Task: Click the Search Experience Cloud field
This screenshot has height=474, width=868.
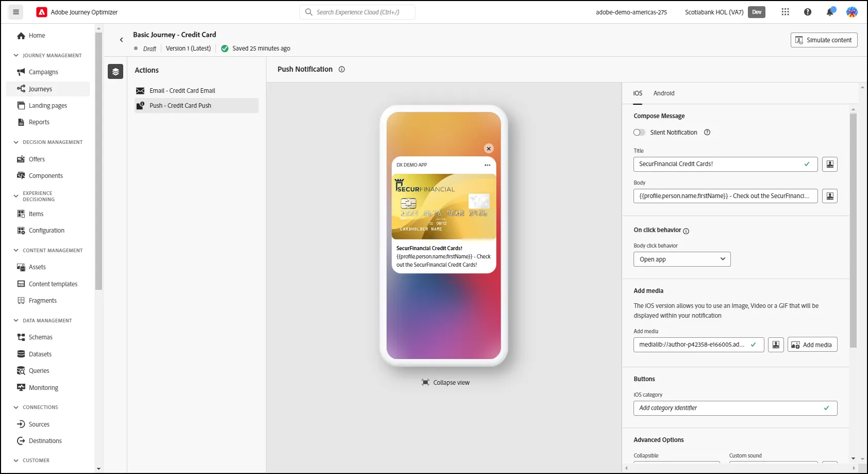Action: (357, 12)
